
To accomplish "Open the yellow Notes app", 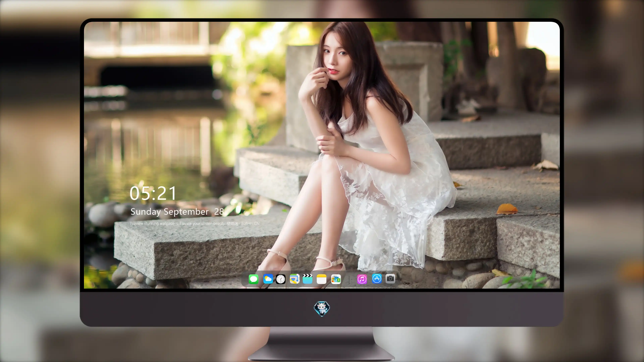I will coord(321,279).
